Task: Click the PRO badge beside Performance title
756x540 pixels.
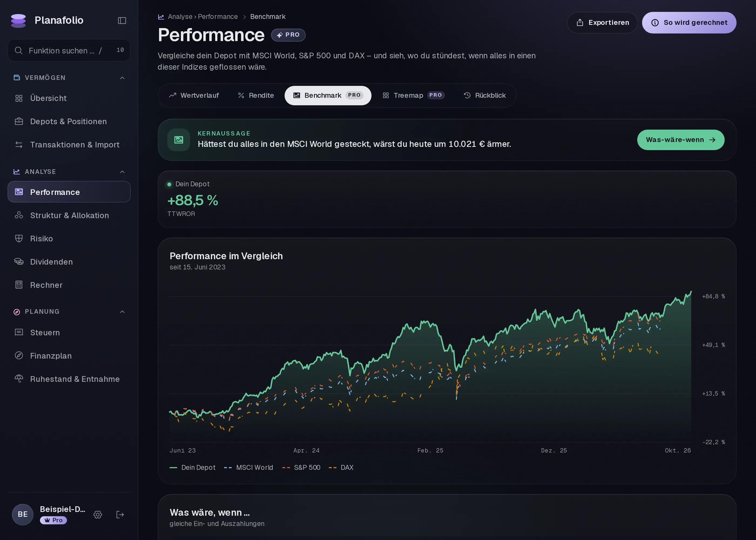Action: tap(288, 35)
